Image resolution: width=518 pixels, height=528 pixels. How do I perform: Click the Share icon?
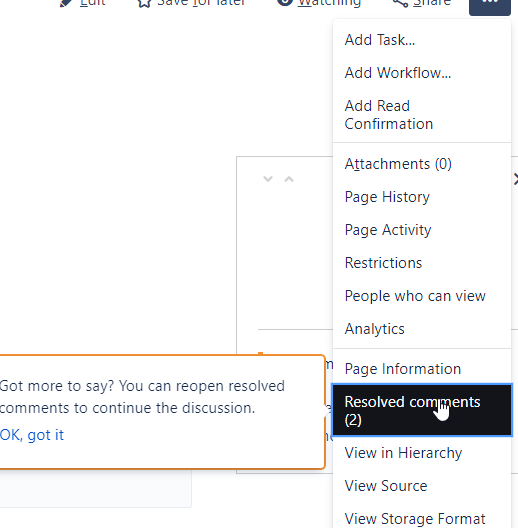click(400, 3)
